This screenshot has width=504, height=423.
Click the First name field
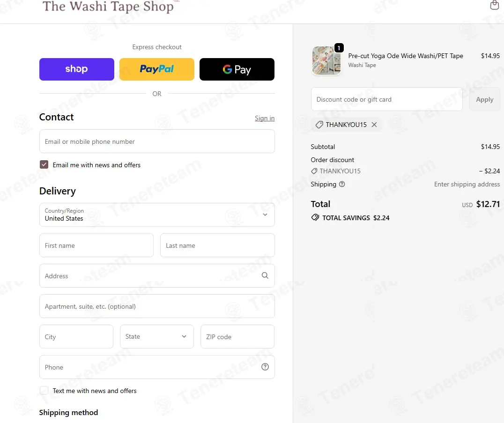(96, 245)
